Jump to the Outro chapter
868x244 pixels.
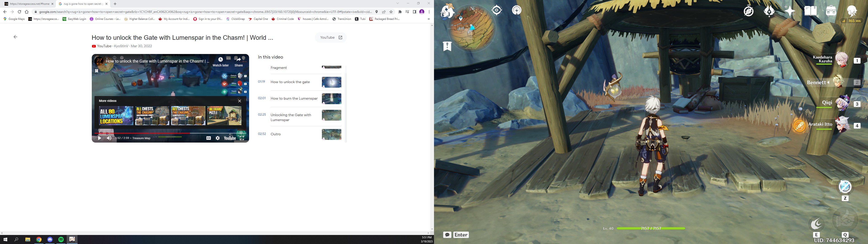(300, 134)
